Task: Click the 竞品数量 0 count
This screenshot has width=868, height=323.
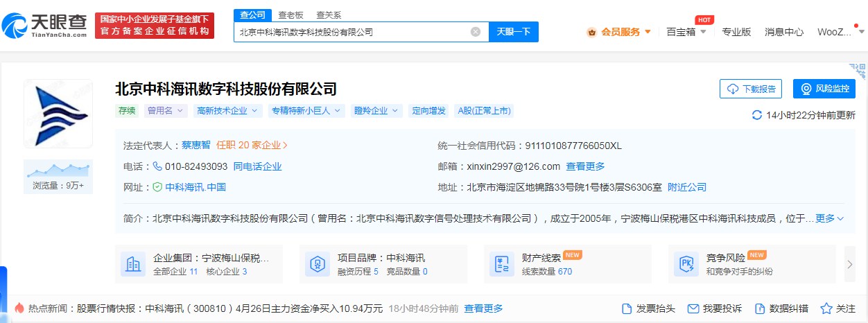Action: pos(407,271)
